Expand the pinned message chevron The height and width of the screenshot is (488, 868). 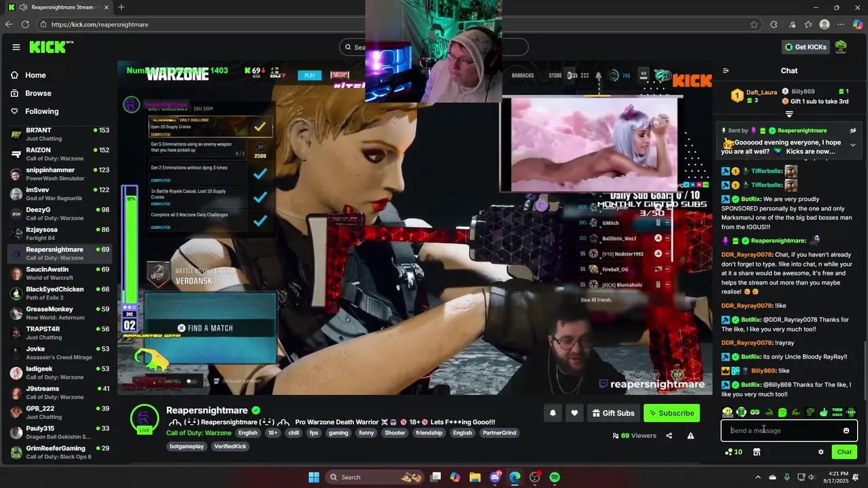[852, 145]
